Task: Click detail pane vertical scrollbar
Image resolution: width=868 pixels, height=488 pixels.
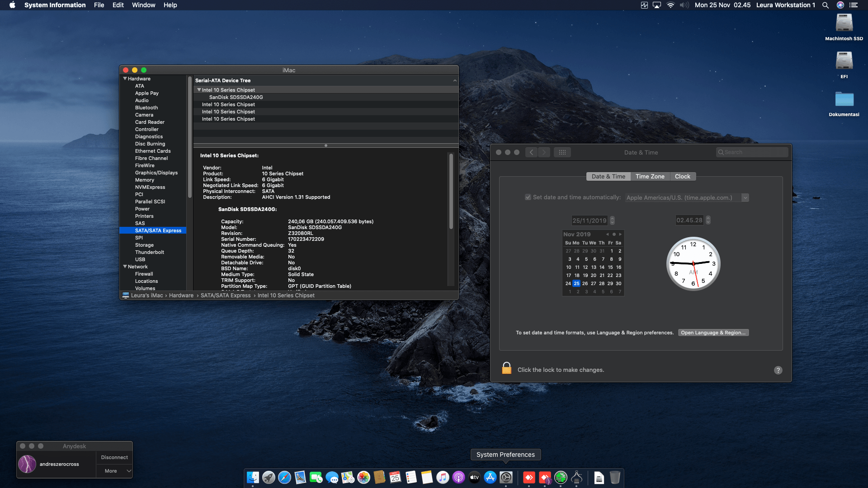Action: 451,191
